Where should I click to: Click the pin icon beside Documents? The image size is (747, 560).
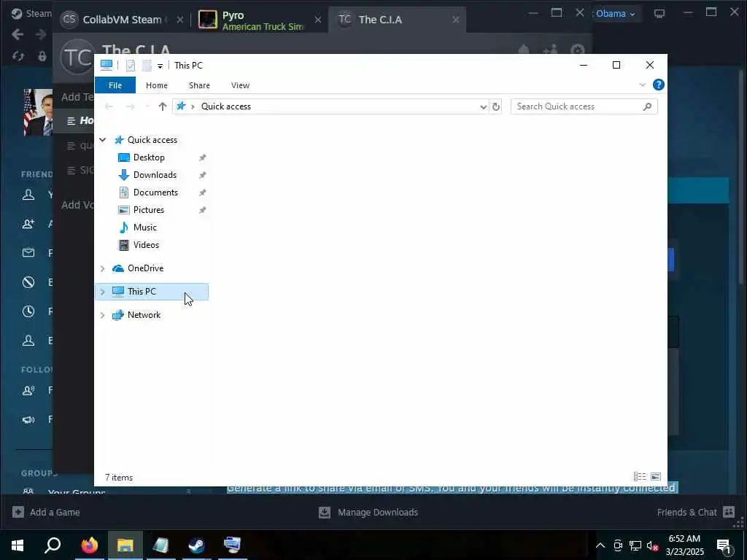point(202,192)
